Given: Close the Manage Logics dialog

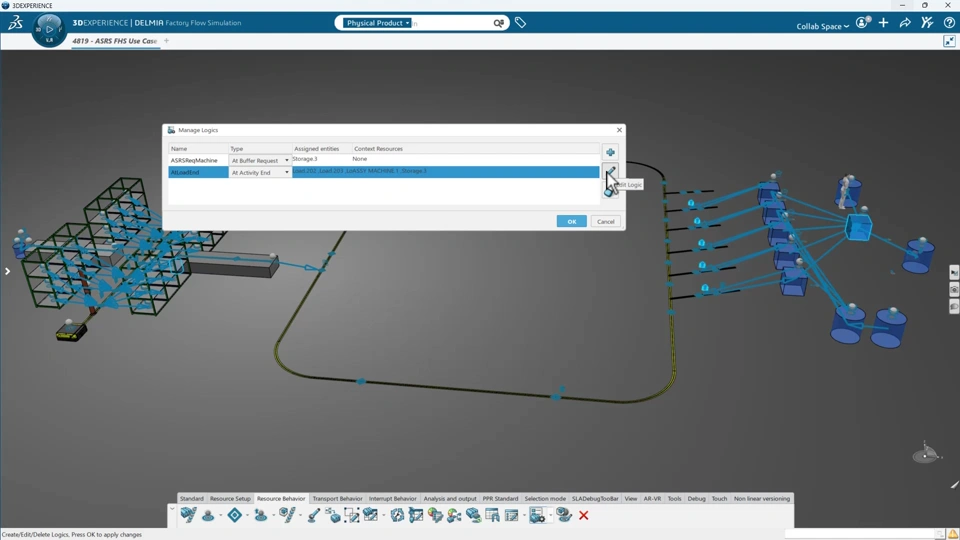Looking at the screenshot, I should point(619,130).
